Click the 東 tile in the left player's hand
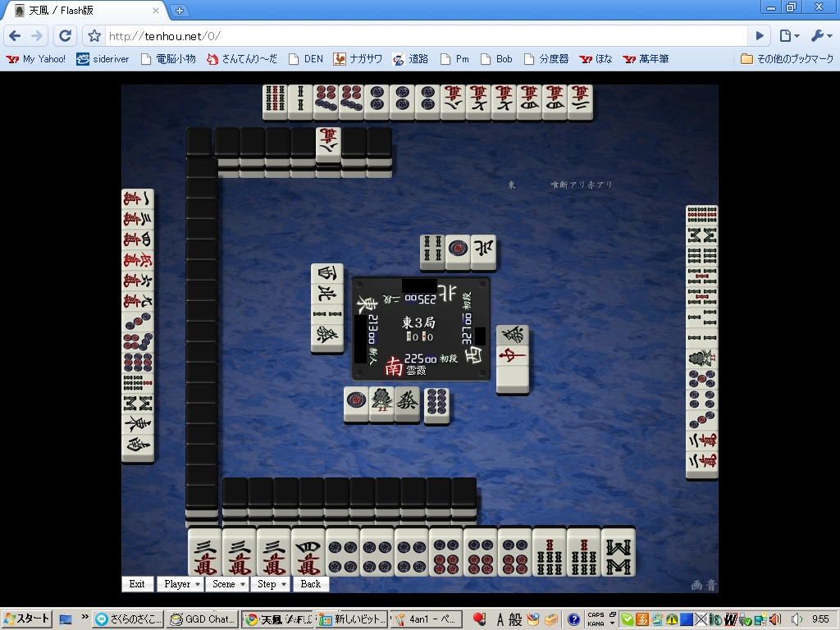Viewport: 840px width, 630px height. 138,424
